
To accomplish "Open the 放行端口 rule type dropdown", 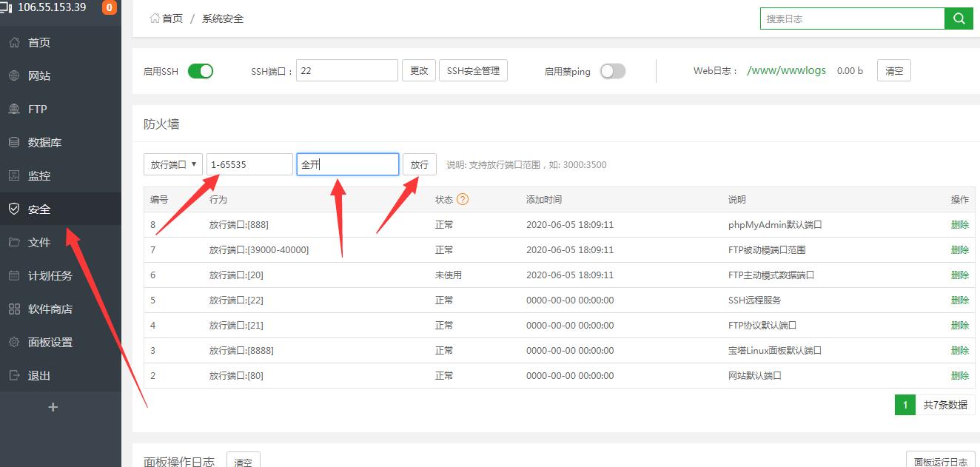I will click(173, 164).
